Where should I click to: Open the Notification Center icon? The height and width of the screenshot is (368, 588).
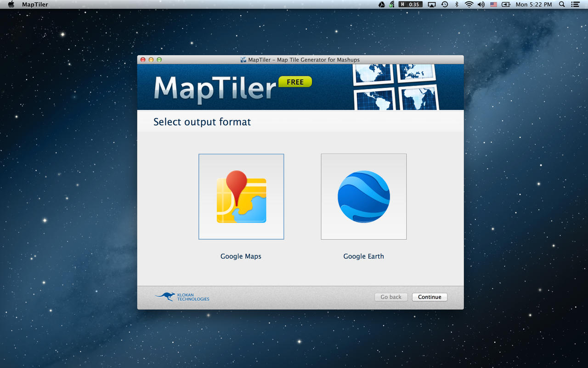click(x=575, y=5)
